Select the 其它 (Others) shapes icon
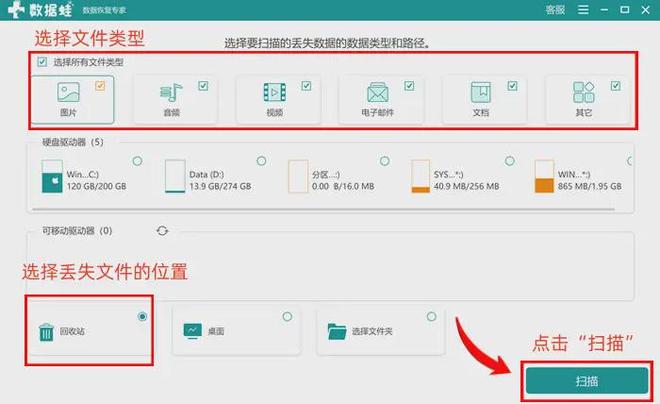Screen dimensions: 660x404 tap(583, 94)
